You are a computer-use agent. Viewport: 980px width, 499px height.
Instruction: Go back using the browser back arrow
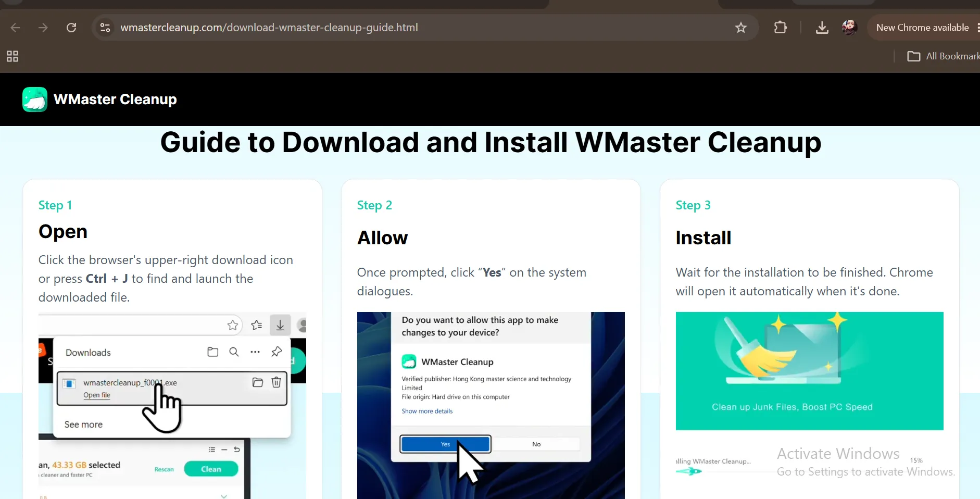[x=16, y=28]
